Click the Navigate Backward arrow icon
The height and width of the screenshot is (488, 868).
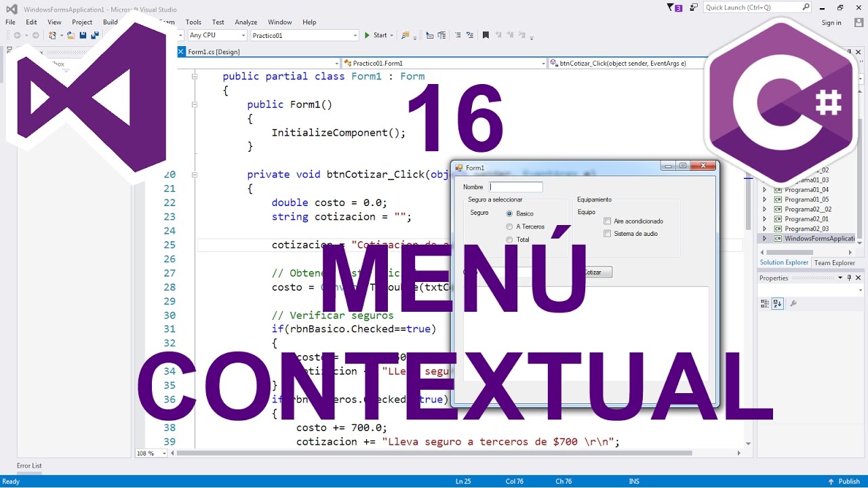coord(17,35)
